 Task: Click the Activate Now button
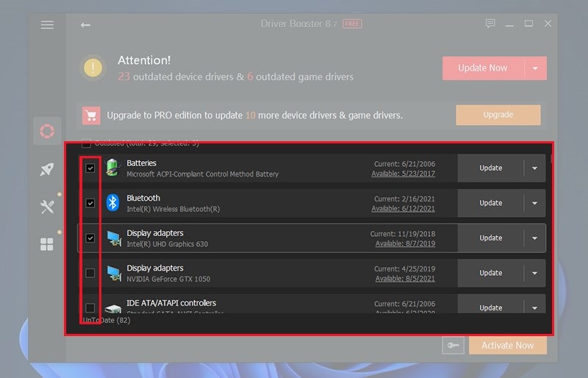(x=507, y=346)
